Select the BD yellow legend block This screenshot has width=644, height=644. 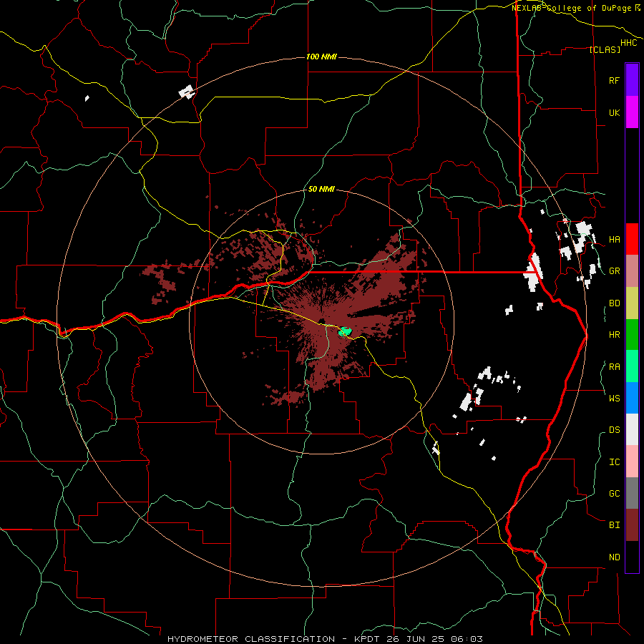(632, 303)
